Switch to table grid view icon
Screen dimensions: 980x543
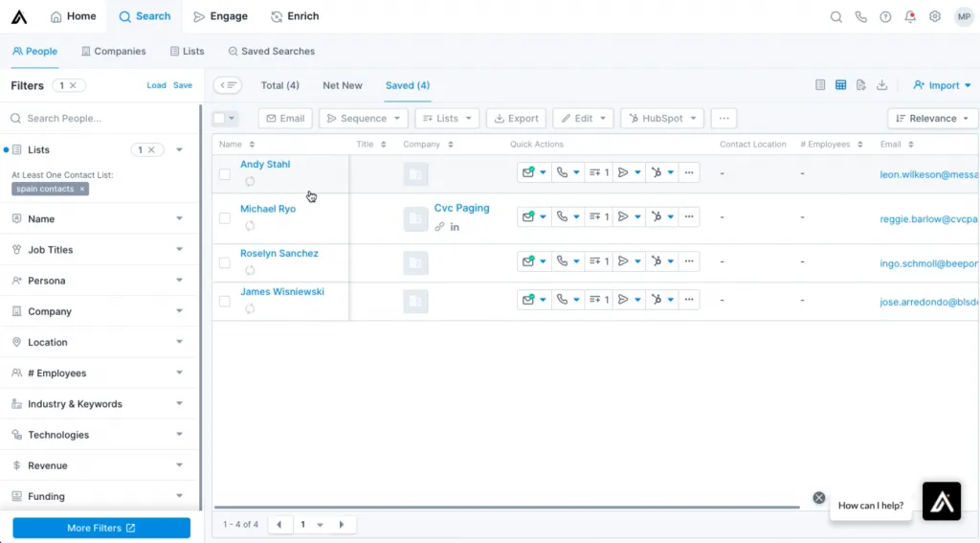[840, 85]
